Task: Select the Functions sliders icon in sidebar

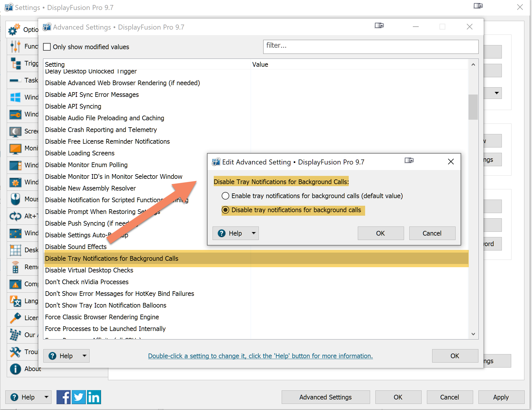Action: [15, 47]
